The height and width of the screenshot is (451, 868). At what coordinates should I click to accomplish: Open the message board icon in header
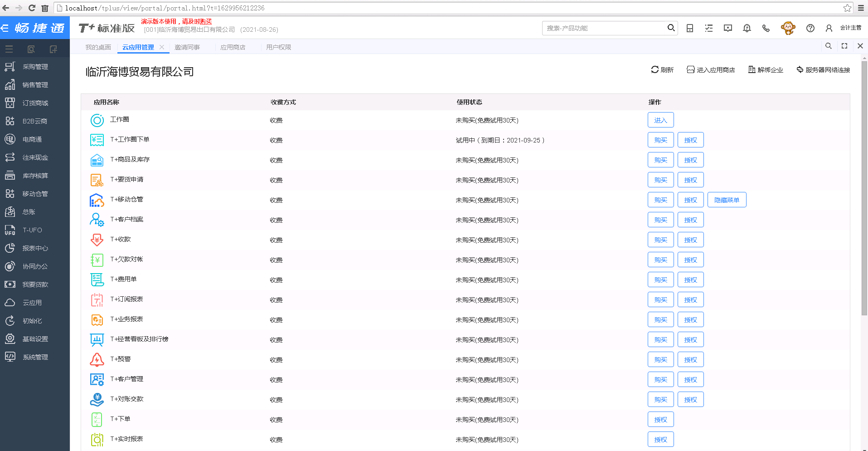728,28
